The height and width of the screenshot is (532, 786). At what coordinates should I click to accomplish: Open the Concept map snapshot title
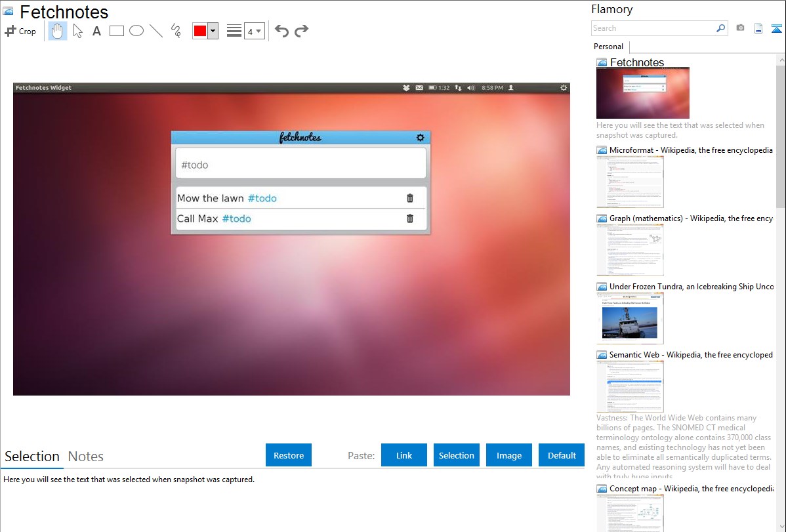(692, 489)
